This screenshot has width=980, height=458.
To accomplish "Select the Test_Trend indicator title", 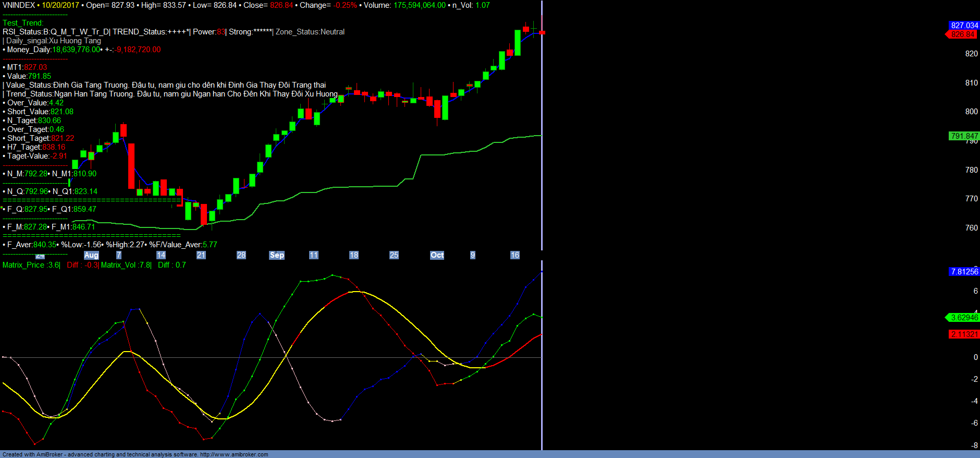I will (23, 23).
